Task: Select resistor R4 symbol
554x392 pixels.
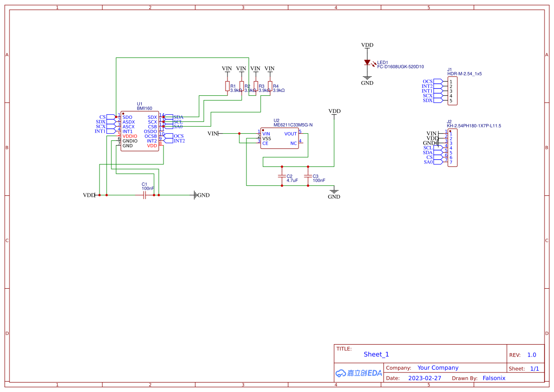Action: coord(270,86)
